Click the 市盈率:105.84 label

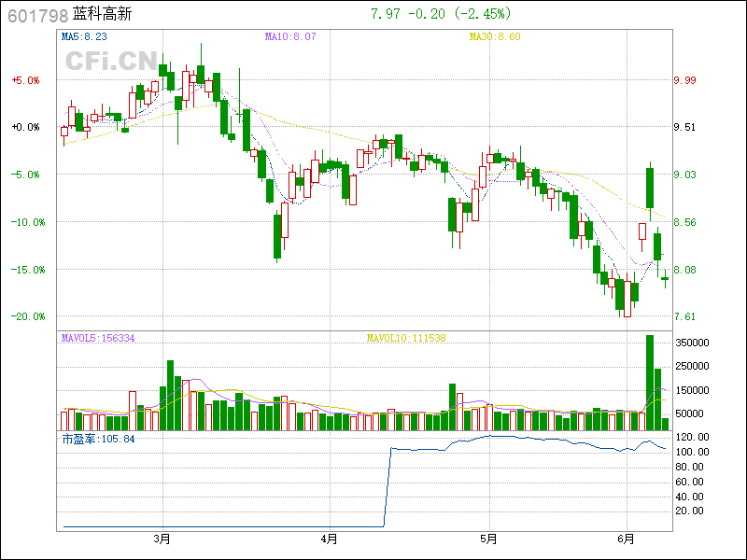pos(99,439)
